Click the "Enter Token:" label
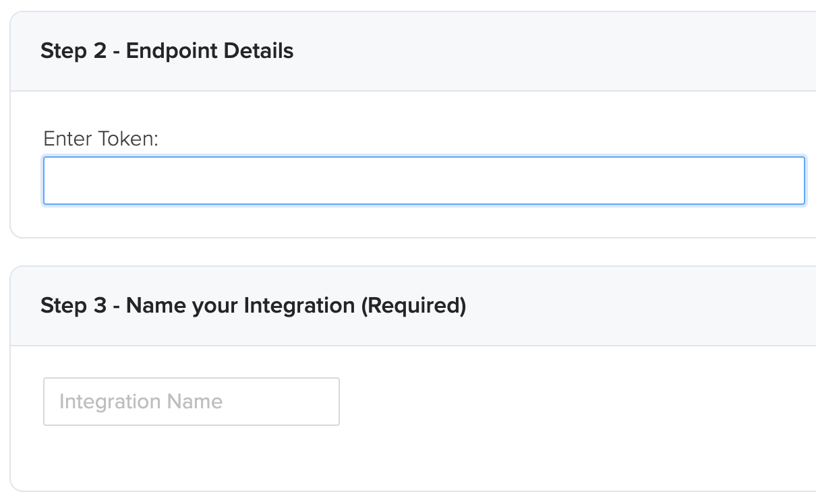 click(x=100, y=139)
